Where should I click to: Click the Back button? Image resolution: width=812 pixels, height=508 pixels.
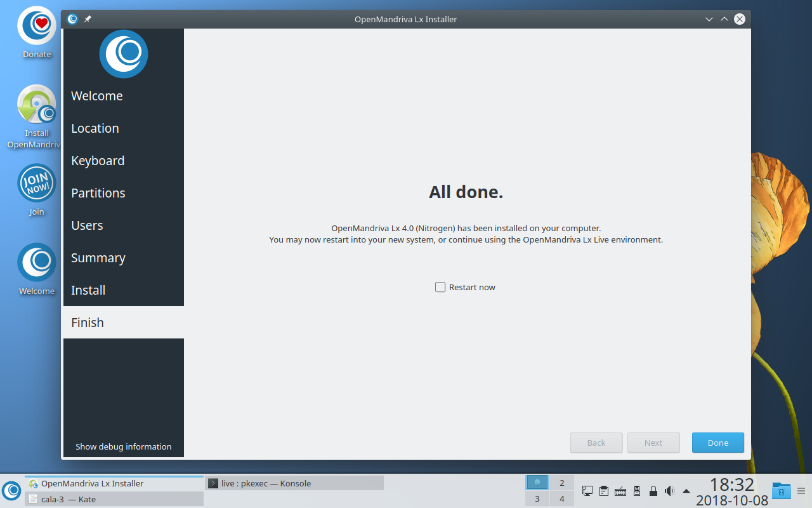pyautogui.click(x=596, y=443)
